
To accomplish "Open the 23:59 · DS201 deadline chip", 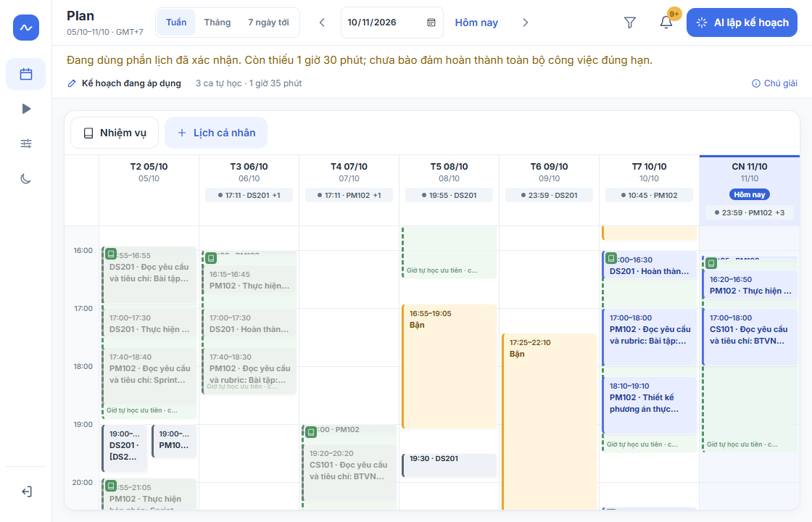I will (549, 195).
